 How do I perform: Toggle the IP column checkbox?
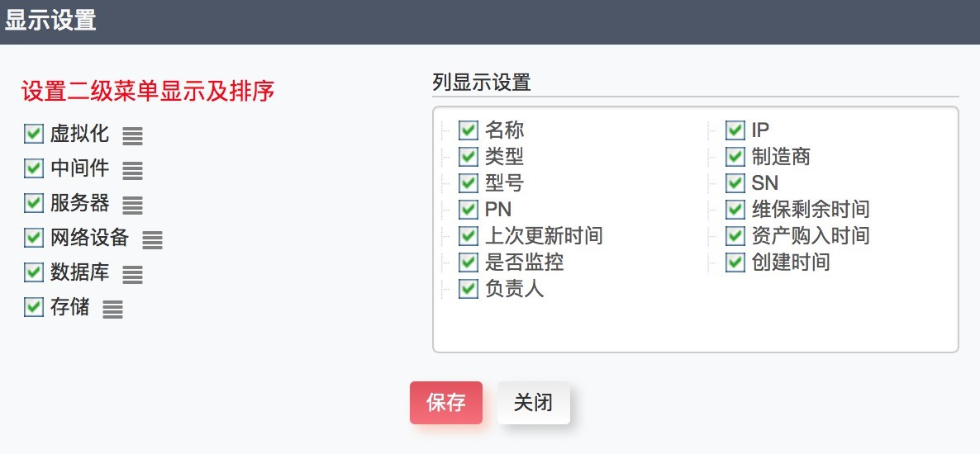click(x=735, y=130)
